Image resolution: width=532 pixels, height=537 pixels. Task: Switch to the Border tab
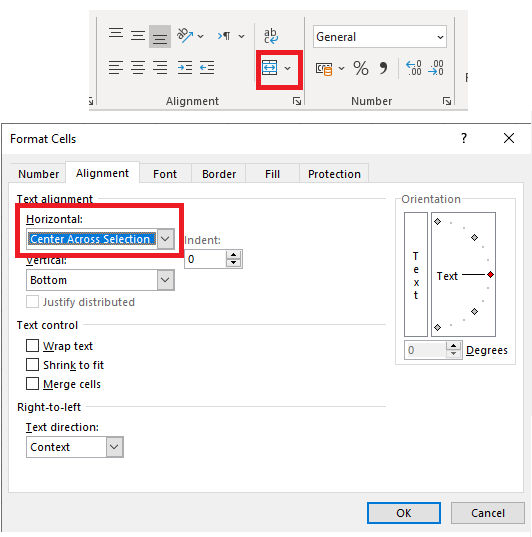(x=219, y=174)
